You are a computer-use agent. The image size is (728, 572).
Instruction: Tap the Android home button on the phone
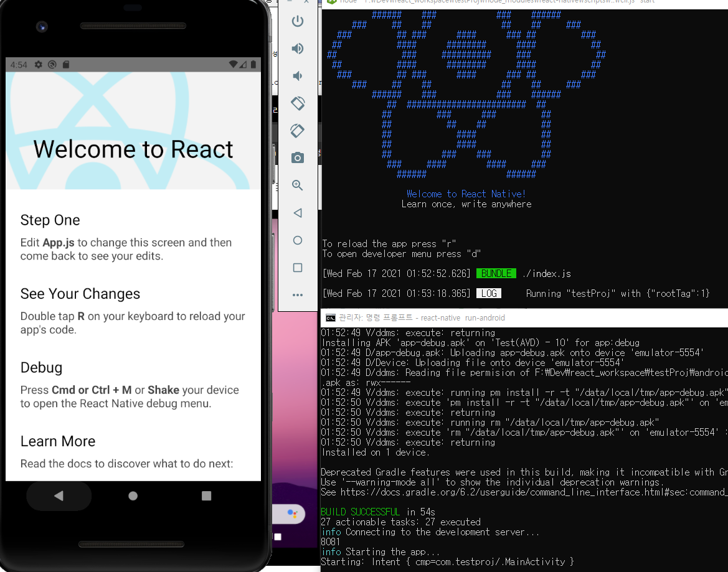coord(133,496)
